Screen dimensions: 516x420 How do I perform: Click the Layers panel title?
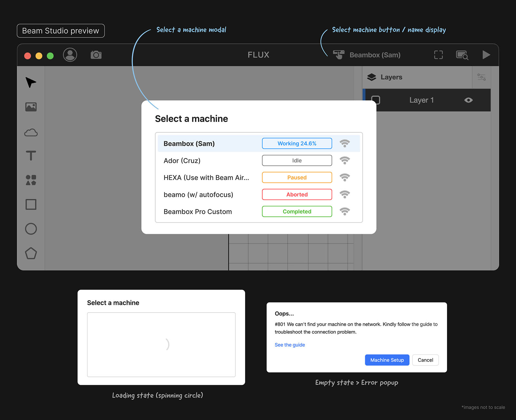[x=391, y=77]
